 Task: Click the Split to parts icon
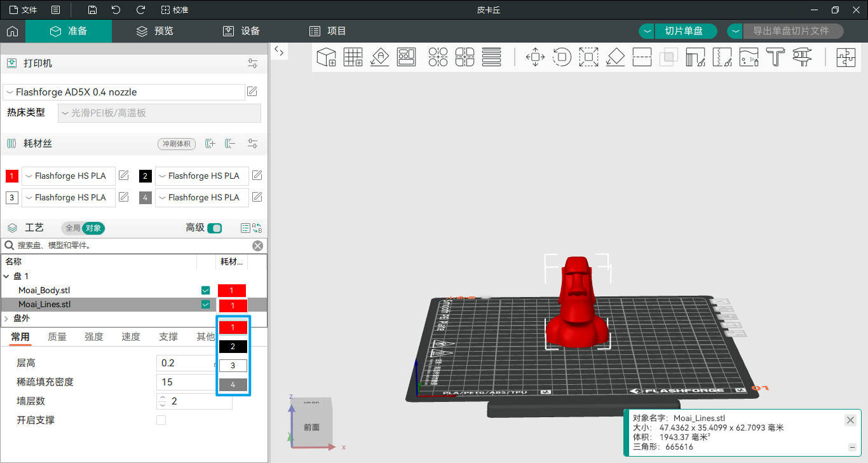tap(465, 57)
